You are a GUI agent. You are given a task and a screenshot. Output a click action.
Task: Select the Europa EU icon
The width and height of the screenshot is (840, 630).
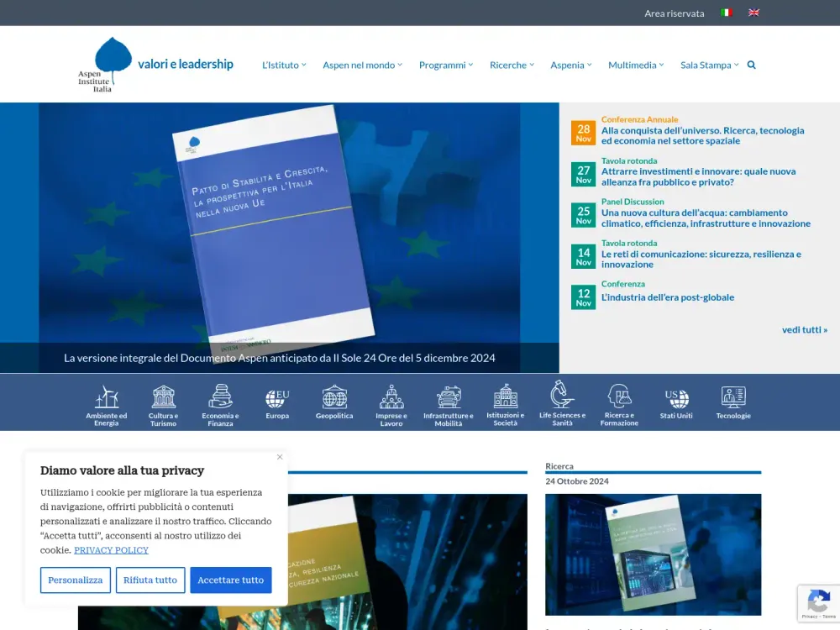point(277,396)
